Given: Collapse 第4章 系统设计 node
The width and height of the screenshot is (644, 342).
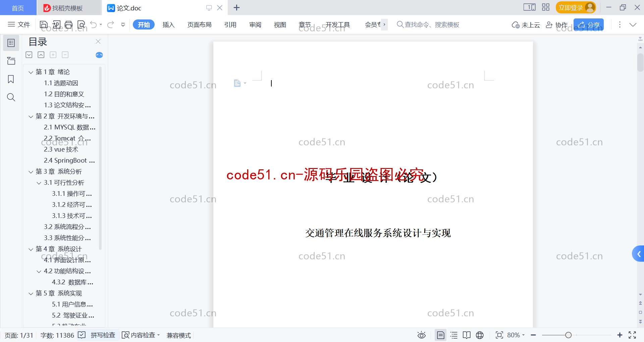Looking at the screenshot, I should tap(31, 249).
